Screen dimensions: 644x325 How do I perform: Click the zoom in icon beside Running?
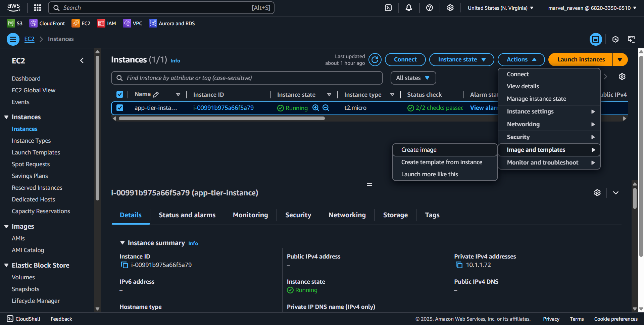click(316, 108)
